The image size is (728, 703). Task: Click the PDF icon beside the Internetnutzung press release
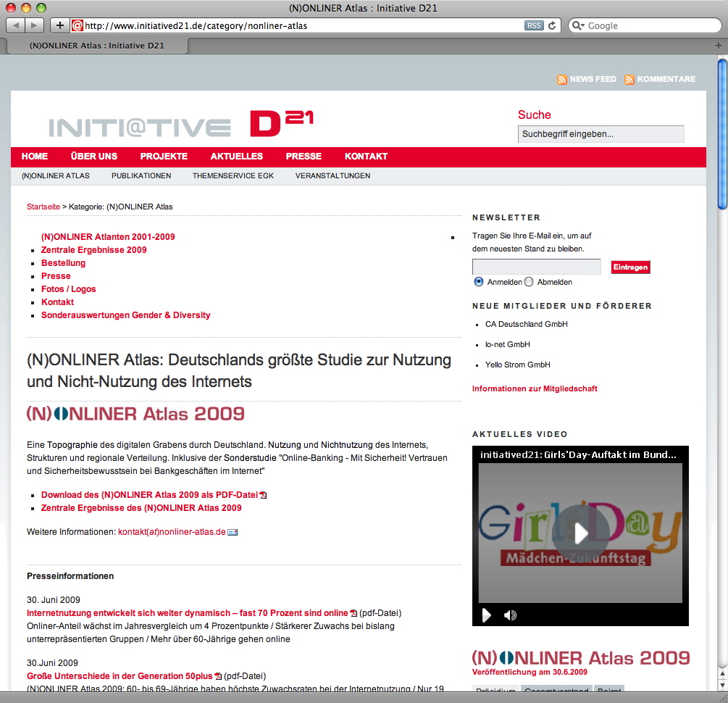353,612
